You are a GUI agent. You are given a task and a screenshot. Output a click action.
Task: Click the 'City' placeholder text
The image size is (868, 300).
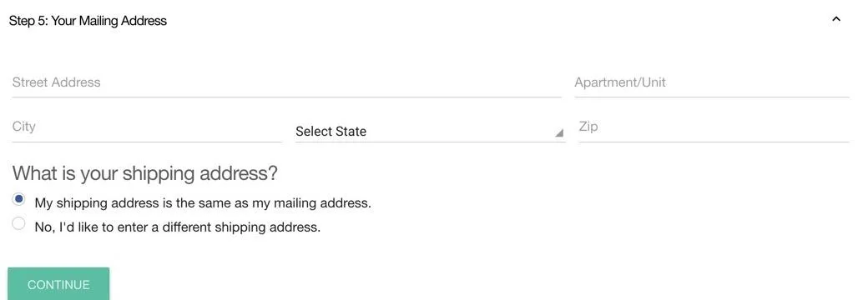pos(24,127)
